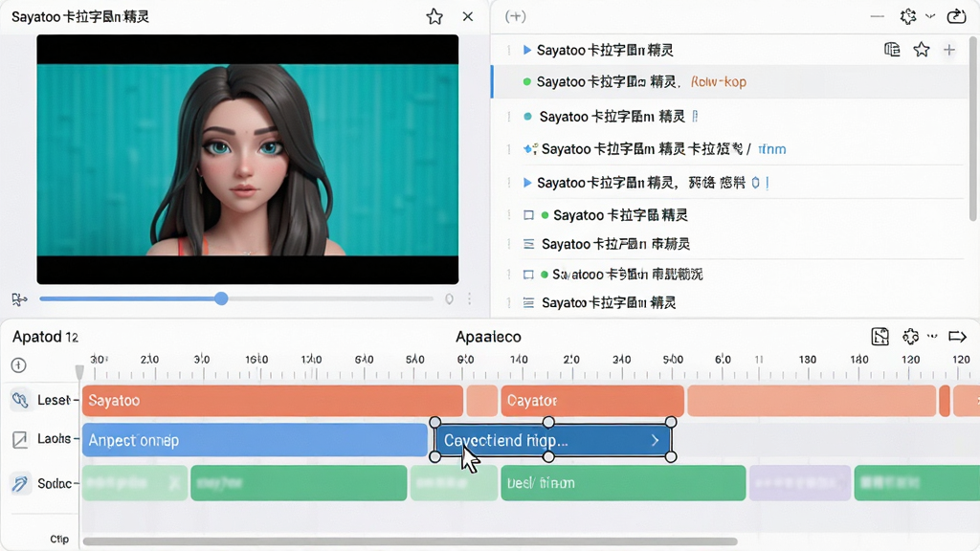Click the timeline playhead marker

pos(79,372)
